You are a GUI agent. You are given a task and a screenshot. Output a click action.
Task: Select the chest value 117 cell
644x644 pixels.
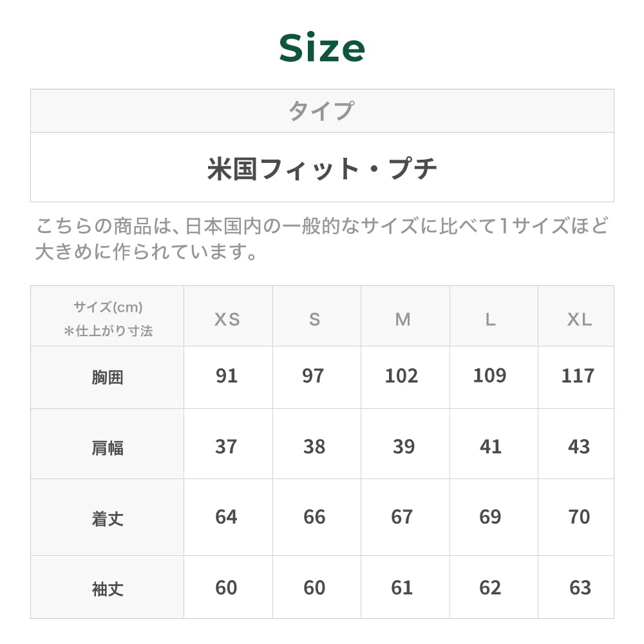[578, 376]
